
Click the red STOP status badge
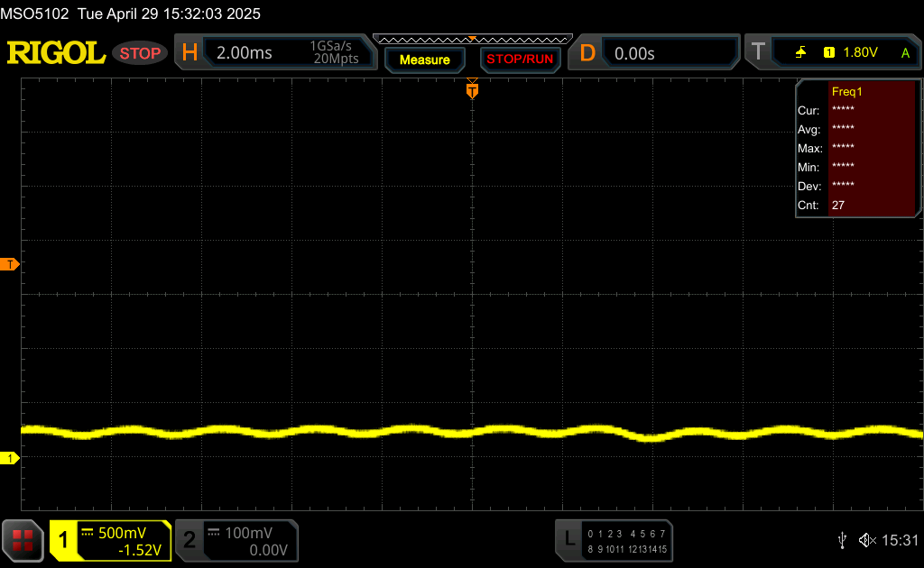pyautogui.click(x=140, y=53)
